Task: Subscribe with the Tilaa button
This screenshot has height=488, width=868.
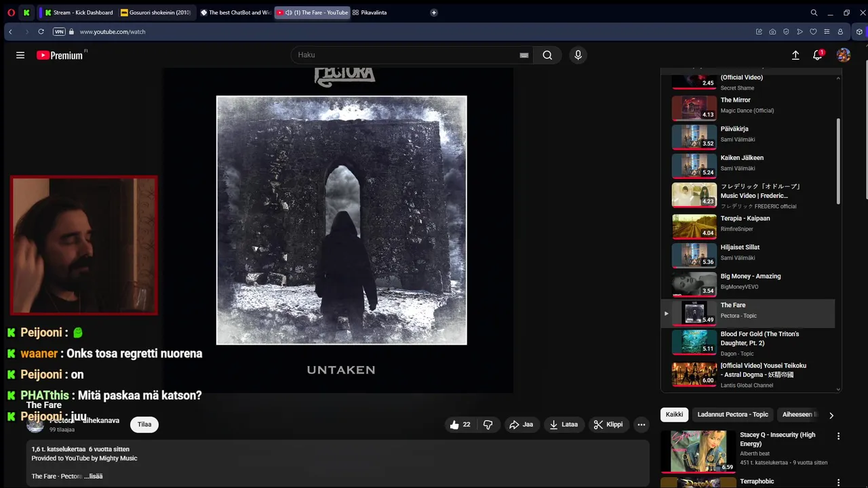Action: coord(144,425)
